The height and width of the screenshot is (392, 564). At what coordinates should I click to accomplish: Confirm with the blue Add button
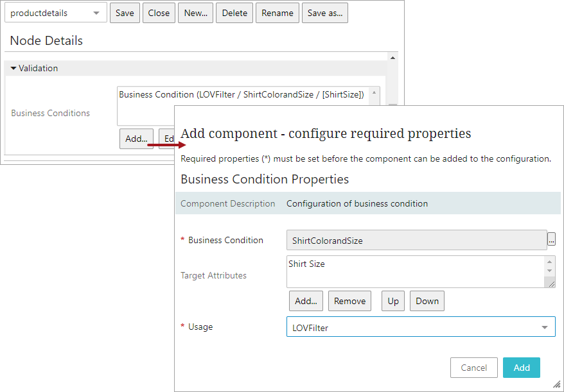point(522,368)
